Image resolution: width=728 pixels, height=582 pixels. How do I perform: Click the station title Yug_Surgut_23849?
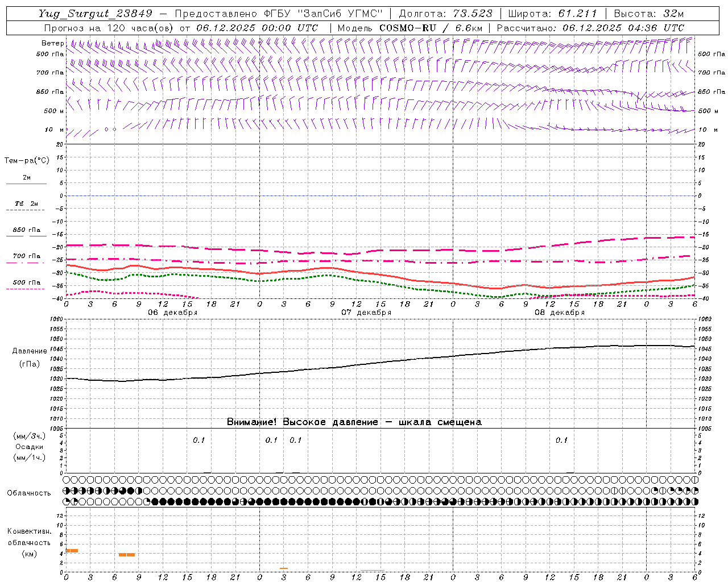point(96,14)
